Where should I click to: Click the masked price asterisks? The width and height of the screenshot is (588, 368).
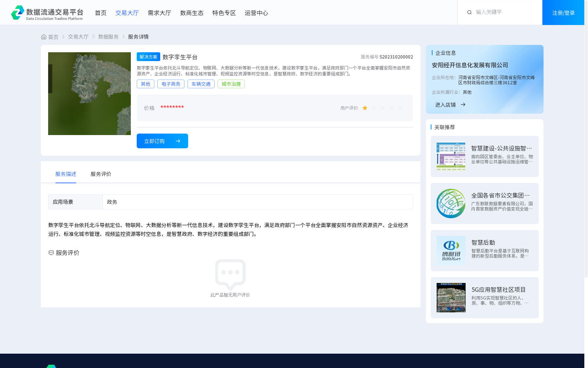click(172, 107)
